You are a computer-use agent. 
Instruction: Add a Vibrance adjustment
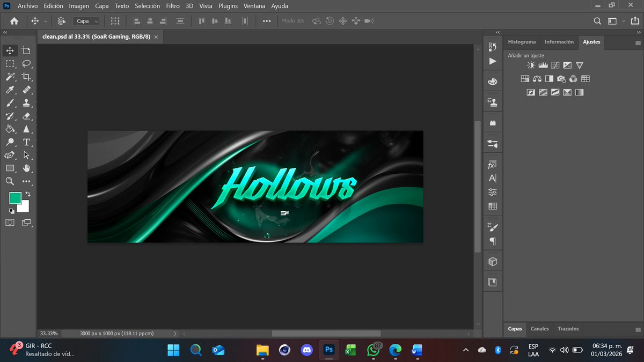(580, 65)
